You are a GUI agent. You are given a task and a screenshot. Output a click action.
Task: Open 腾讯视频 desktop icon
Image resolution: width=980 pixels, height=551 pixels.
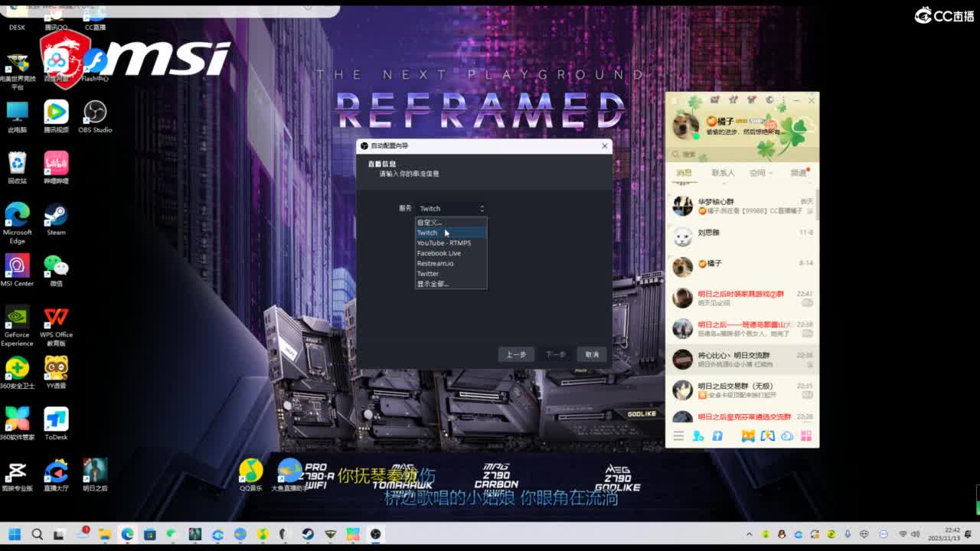point(56,117)
